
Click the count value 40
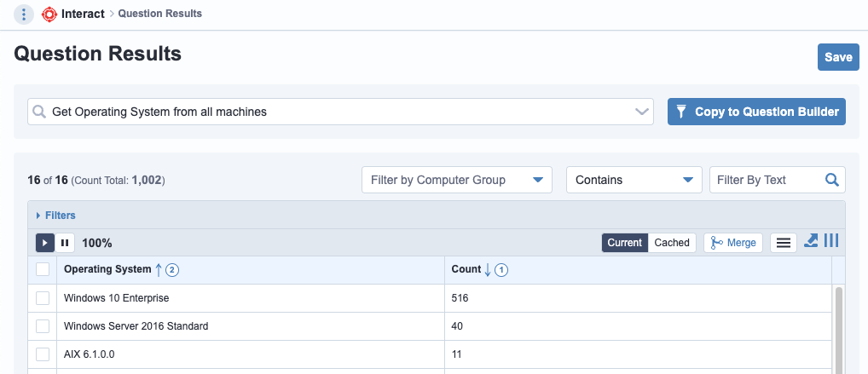pyautogui.click(x=457, y=326)
